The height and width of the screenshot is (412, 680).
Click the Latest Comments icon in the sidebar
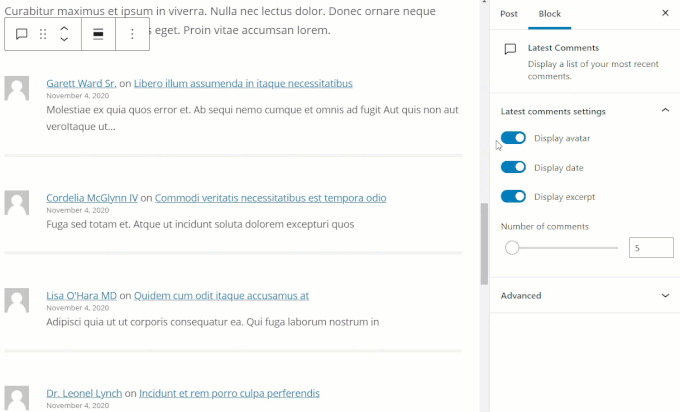pos(510,49)
